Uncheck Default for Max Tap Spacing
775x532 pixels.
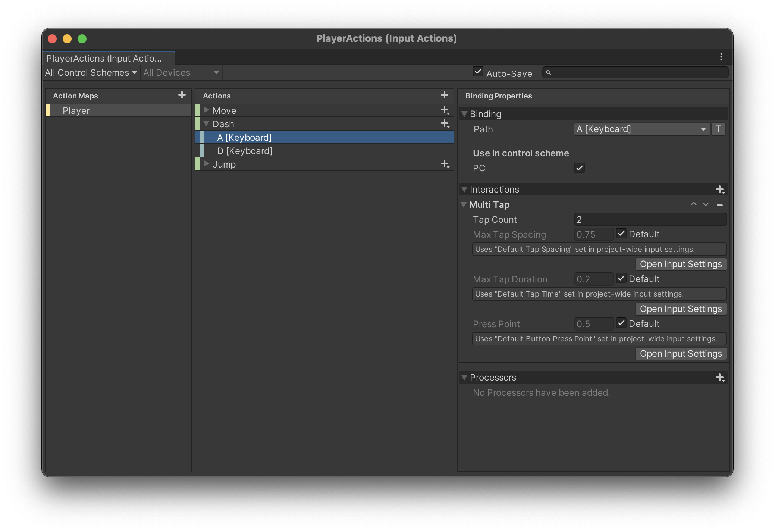click(621, 234)
